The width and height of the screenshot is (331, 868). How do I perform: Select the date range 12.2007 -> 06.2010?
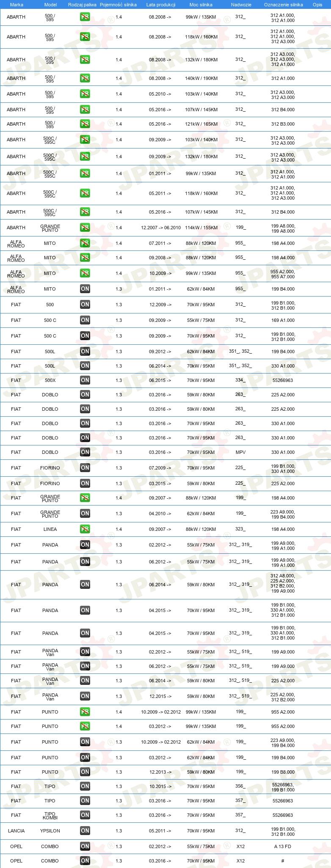pyautogui.click(x=161, y=228)
